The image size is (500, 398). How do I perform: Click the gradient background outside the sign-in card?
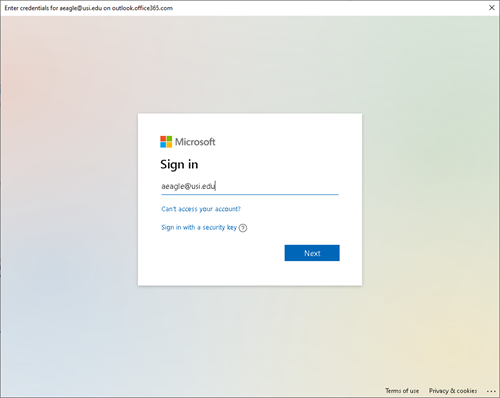67,200
